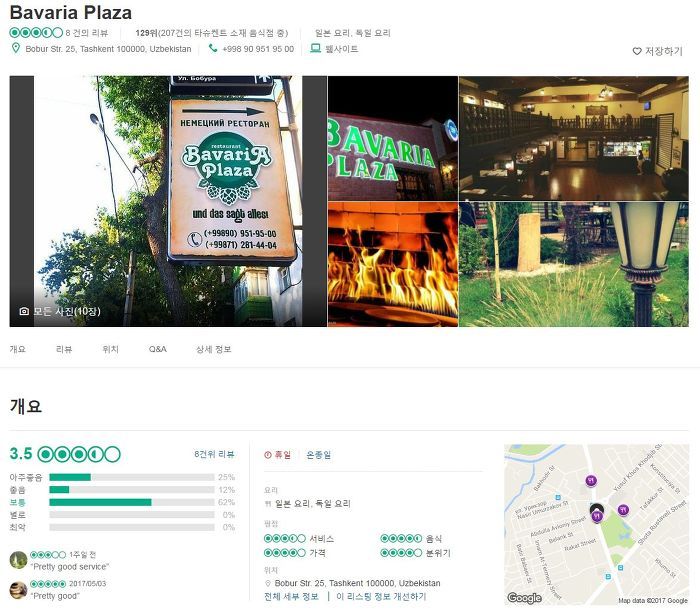Click the rating bubbles beside 음식
This screenshot has width=700, height=616.
click(401, 538)
